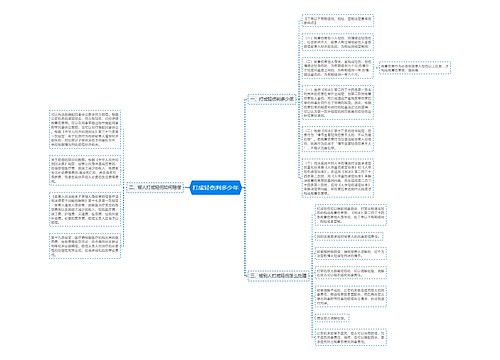Click the last, largest note box under branch 一

coord(338,178)
